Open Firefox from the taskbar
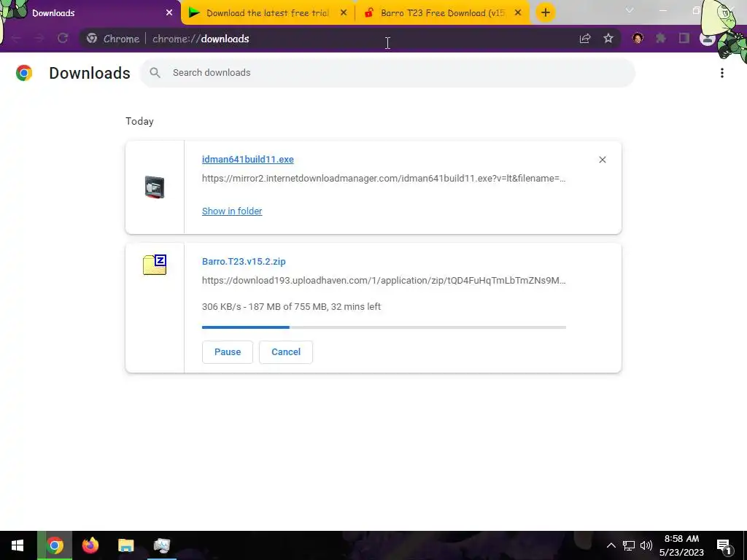 [90, 545]
